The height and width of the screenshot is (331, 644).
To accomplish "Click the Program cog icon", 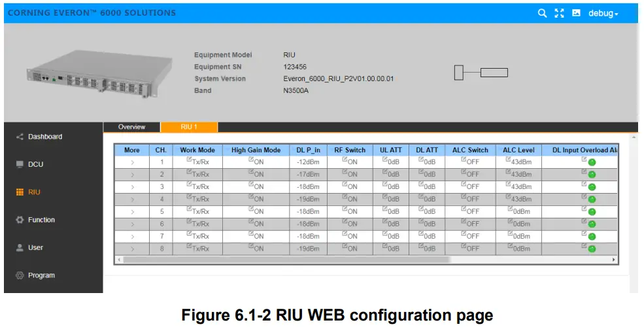I will click(x=20, y=275).
